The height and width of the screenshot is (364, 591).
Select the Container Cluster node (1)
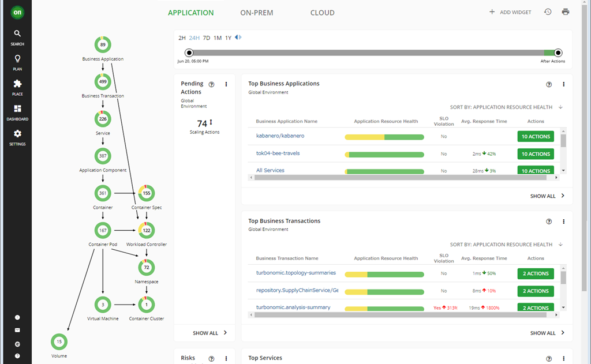click(146, 305)
